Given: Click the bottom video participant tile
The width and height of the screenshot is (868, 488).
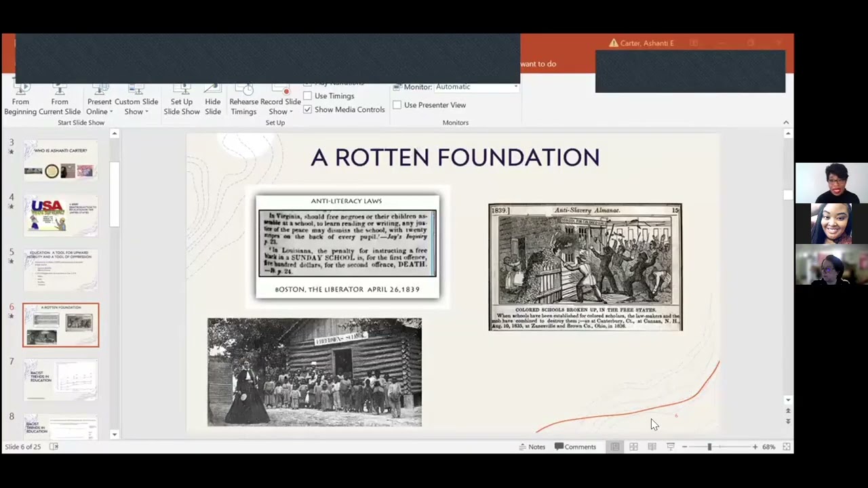Looking at the screenshot, I should click(x=831, y=264).
